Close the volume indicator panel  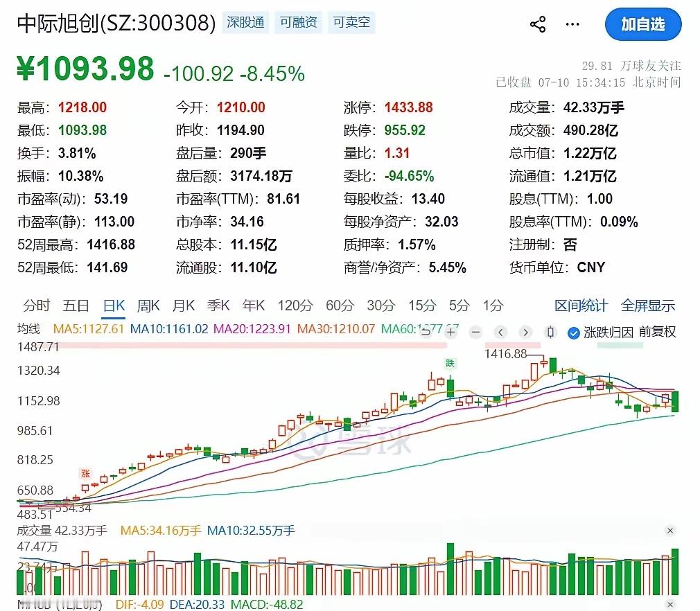(670, 531)
